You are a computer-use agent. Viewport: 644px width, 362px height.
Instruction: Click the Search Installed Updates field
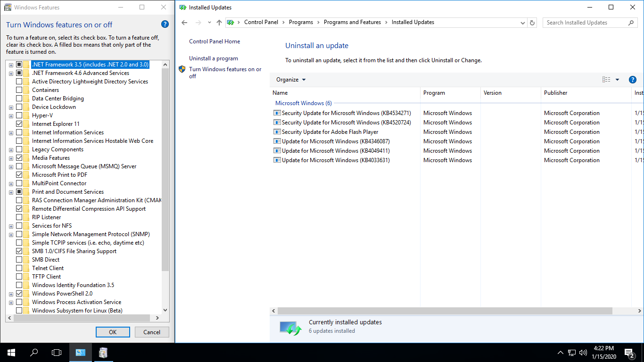coord(586,23)
